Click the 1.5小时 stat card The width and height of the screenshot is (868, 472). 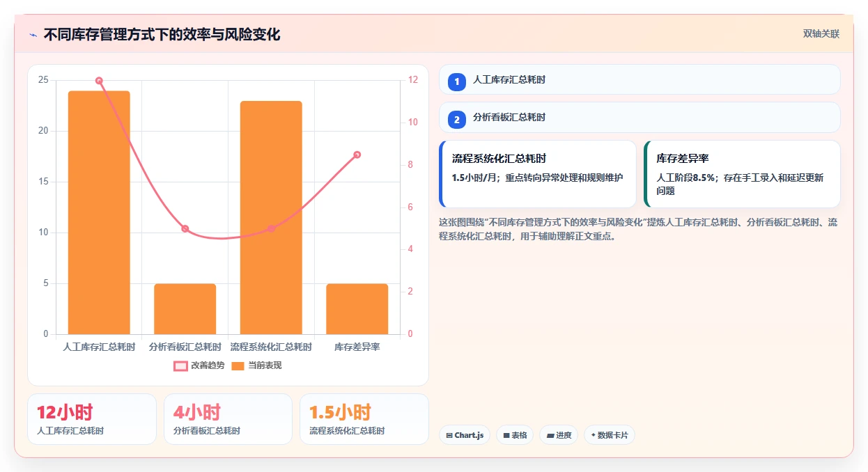(x=364, y=419)
